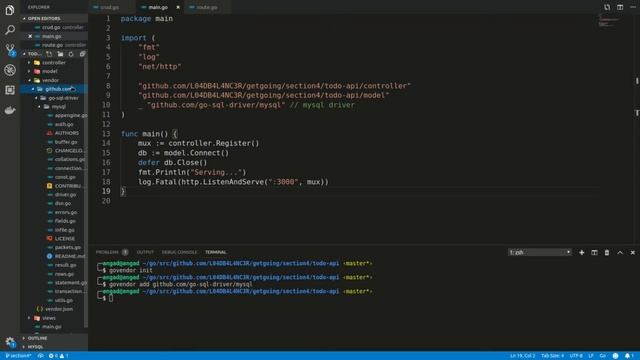Kill the terminal with trash icon
The image size is (640, 360).
pyautogui.click(x=607, y=253)
